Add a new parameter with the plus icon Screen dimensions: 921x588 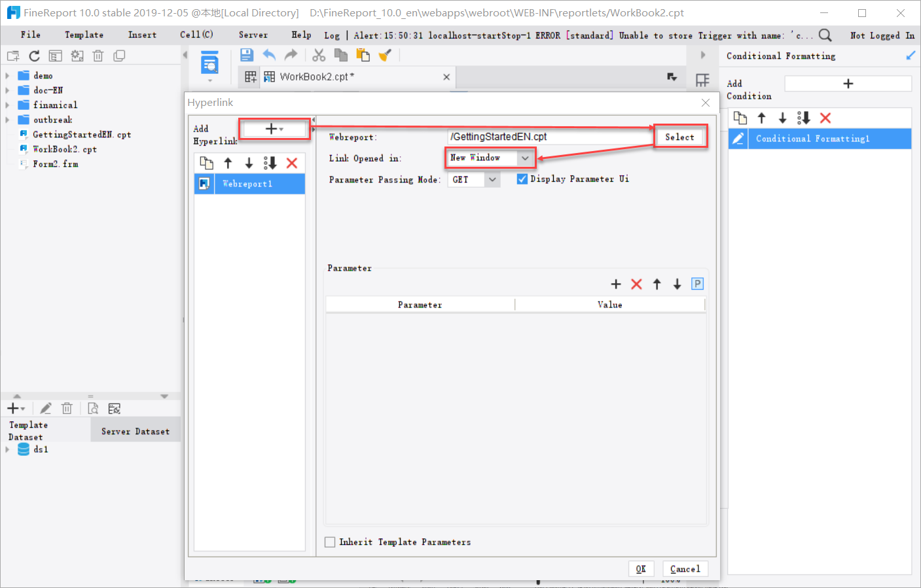coord(615,284)
